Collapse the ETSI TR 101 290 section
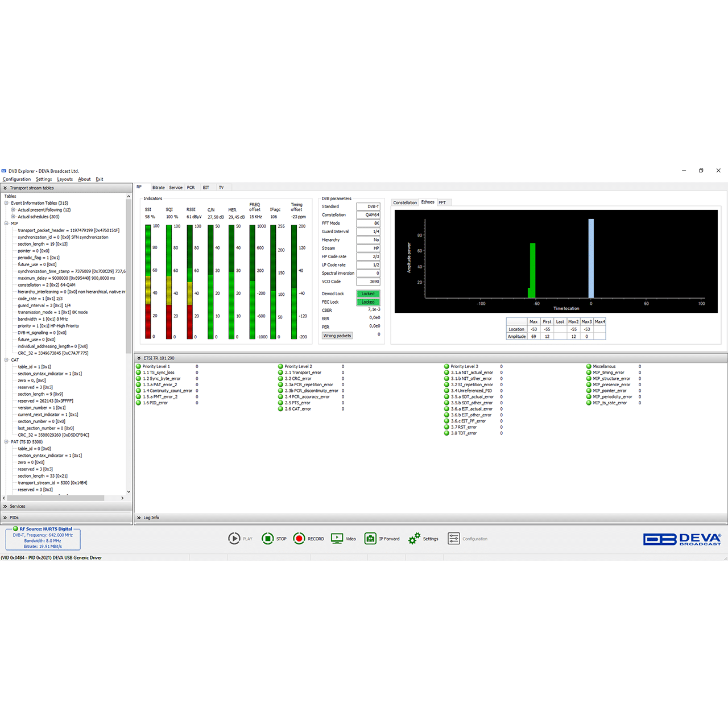 [x=139, y=358]
